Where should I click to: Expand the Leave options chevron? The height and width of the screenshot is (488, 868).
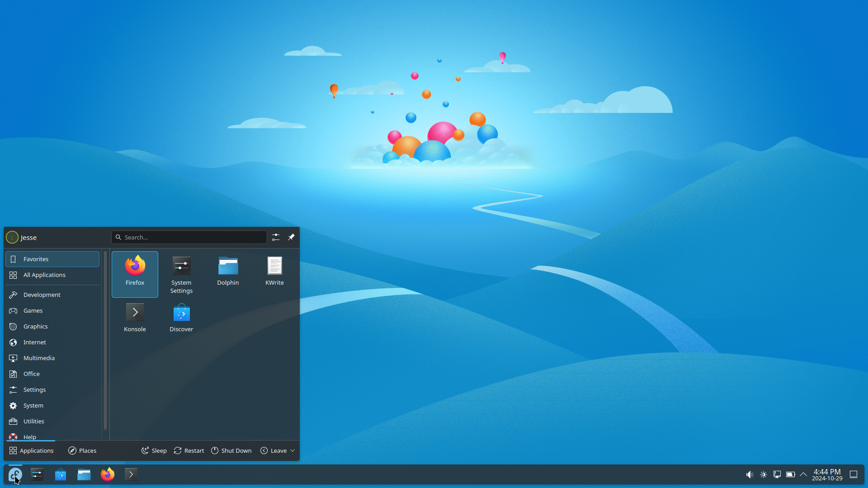(x=292, y=450)
